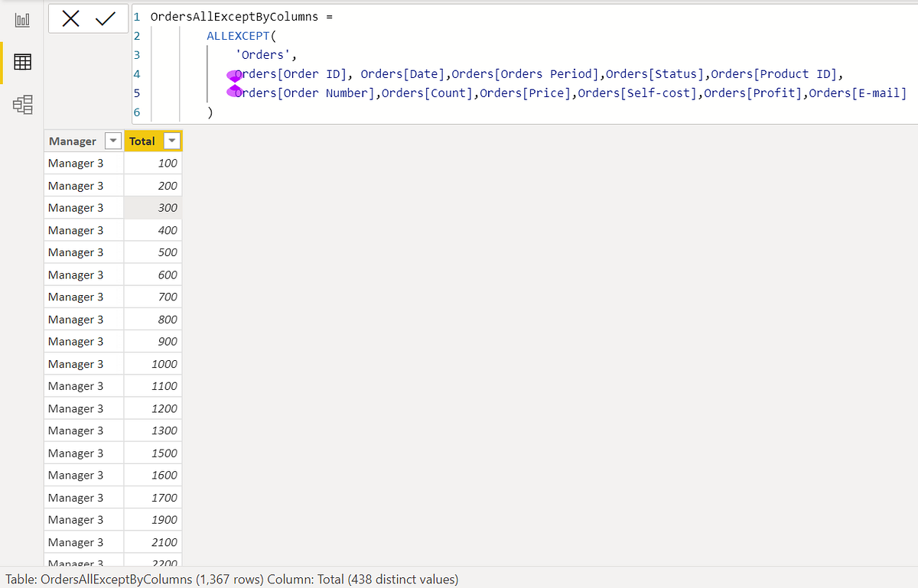The height and width of the screenshot is (588, 918).
Task: Open Model view from the sidebar
Action: [21, 105]
